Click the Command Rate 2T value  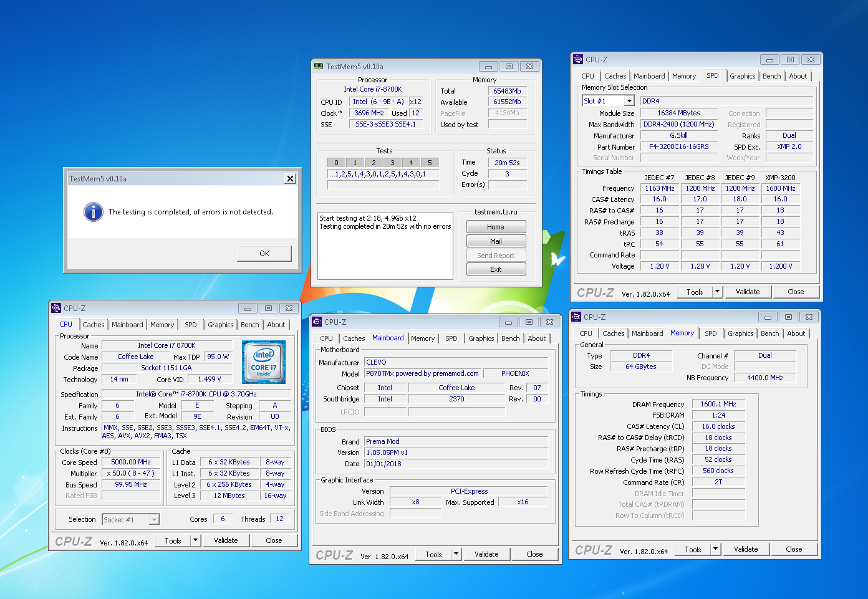[x=718, y=482]
